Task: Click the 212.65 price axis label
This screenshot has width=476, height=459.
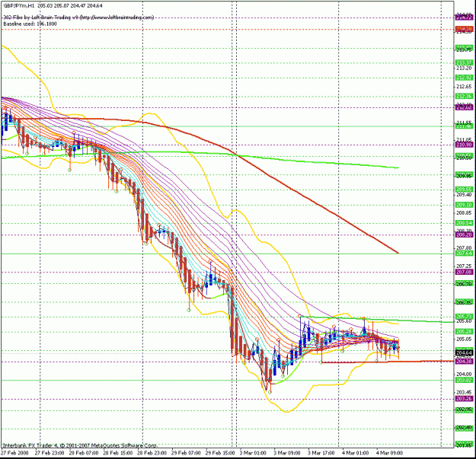Action: [x=464, y=87]
